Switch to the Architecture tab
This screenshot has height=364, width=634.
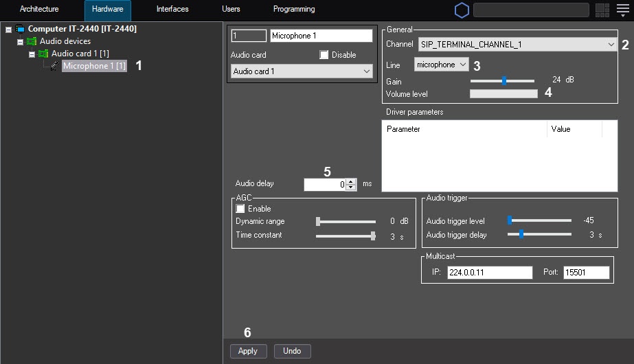pyautogui.click(x=39, y=10)
